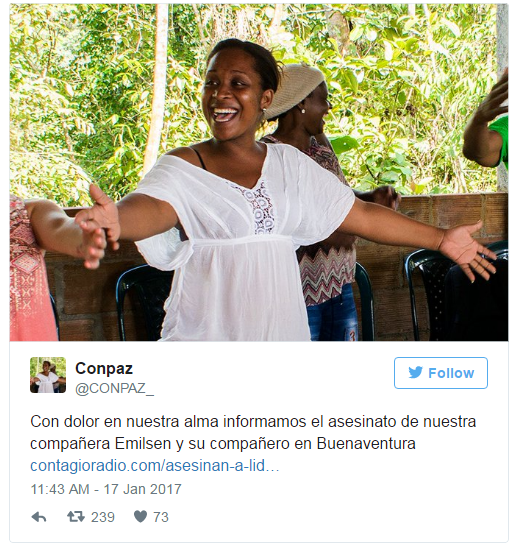Click the Twitter bird icon in Follow

[415, 373]
